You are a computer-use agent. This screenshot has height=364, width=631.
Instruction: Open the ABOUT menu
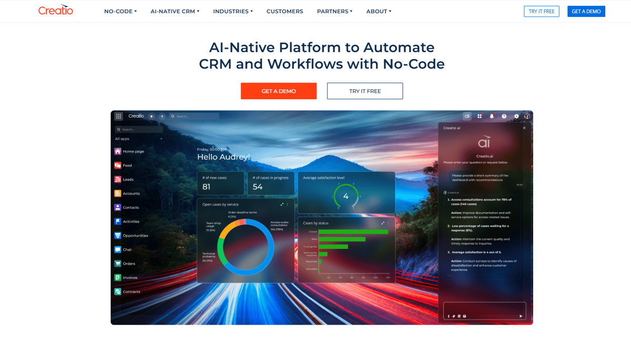tap(379, 11)
